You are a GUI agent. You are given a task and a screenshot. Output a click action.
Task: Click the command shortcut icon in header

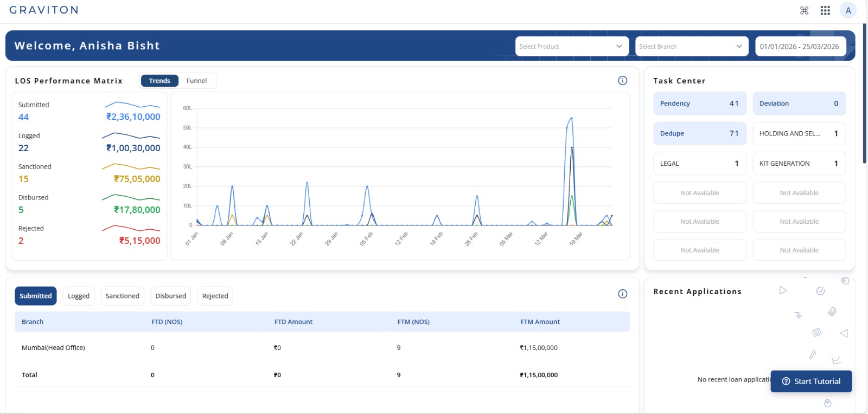point(804,10)
